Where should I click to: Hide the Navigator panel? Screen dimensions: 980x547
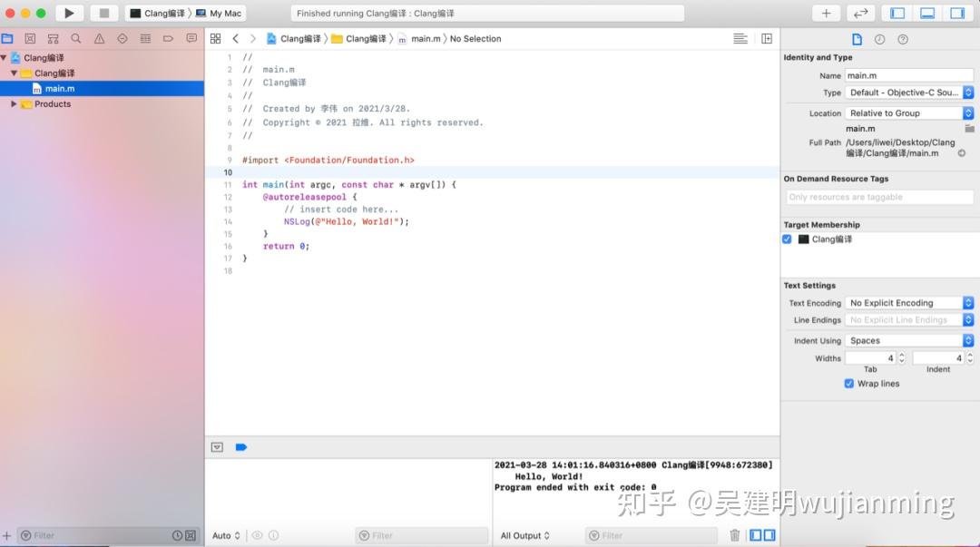point(897,13)
